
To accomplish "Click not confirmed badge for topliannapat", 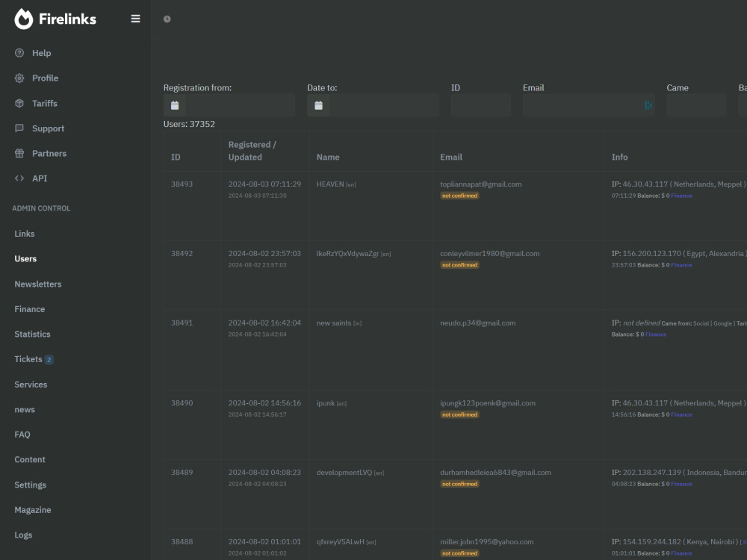I will [459, 196].
